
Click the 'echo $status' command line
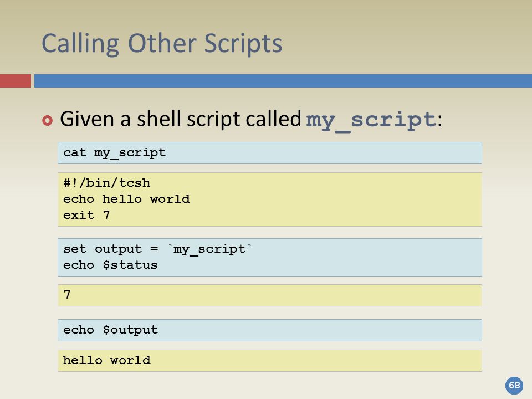click(110, 265)
